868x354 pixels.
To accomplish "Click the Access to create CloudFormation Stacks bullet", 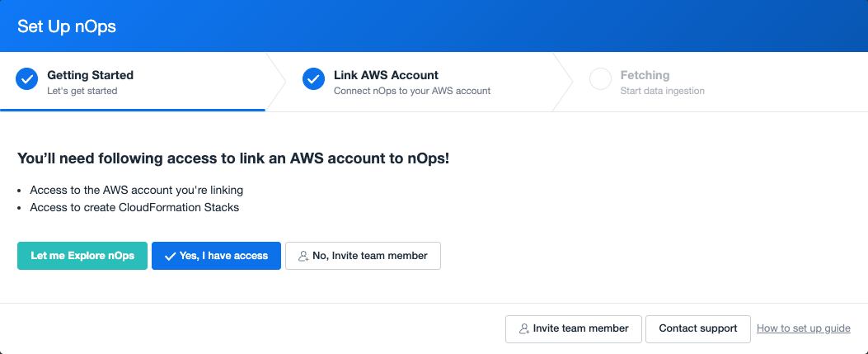I will coord(134,208).
